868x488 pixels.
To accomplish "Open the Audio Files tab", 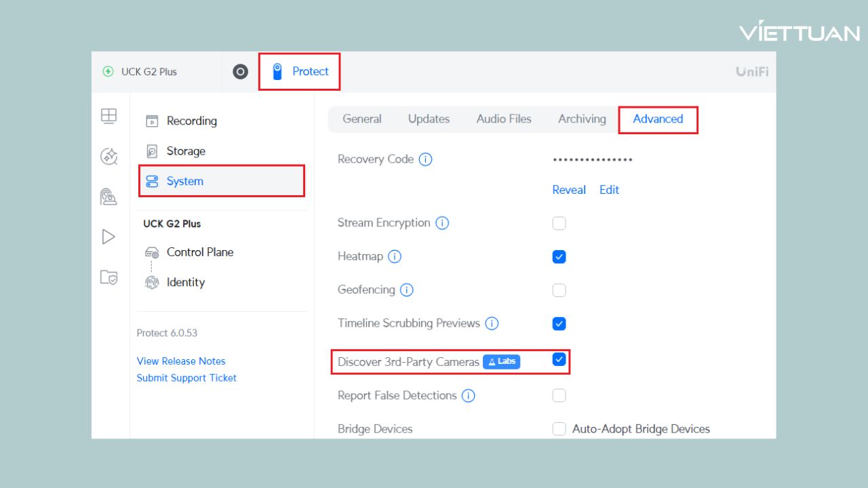I will pyautogui.click(x=504, y=119).
